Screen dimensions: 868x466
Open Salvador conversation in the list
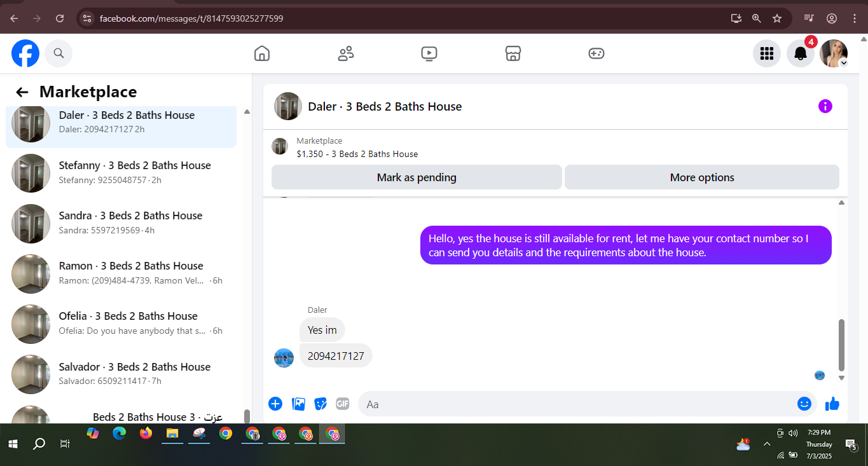pyautogui.click(x=121, y=374)
